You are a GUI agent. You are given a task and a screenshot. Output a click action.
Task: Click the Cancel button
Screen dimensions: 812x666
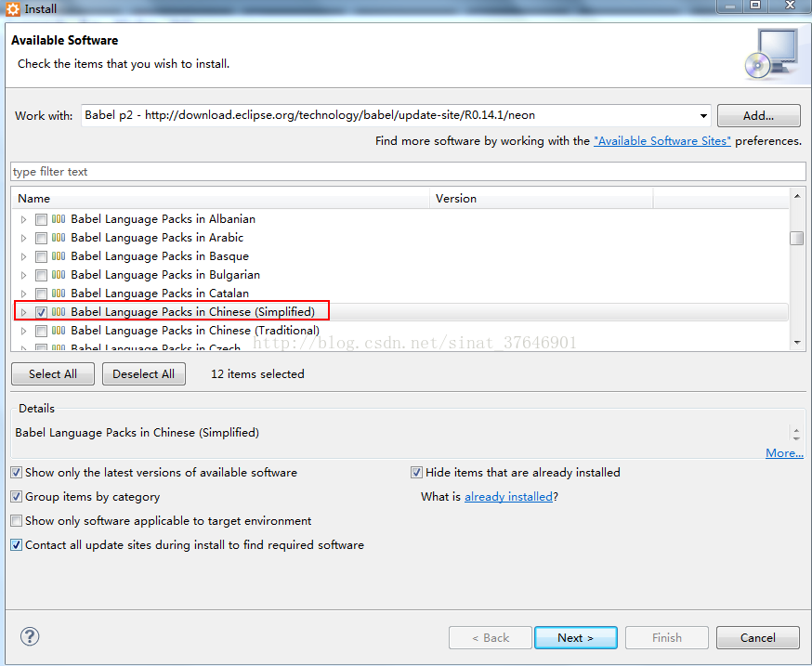click(x=757, y=637)
